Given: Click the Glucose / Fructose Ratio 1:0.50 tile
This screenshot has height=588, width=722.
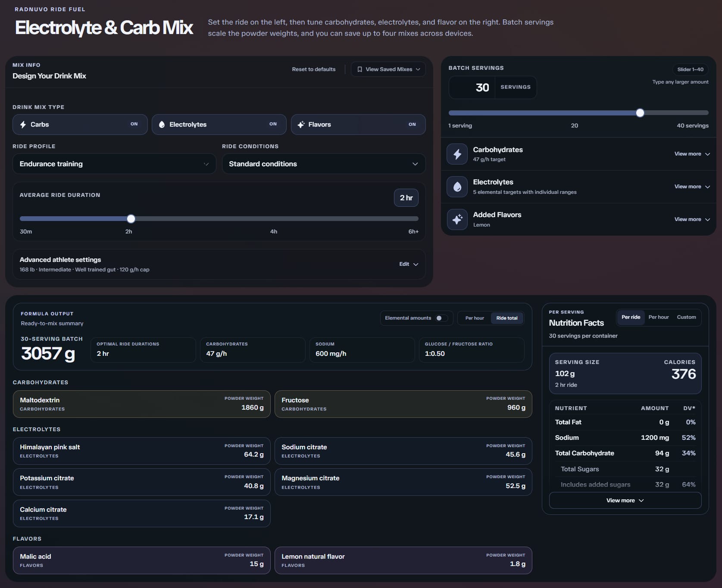Looking at the screenshot, I should coord(472,350).
